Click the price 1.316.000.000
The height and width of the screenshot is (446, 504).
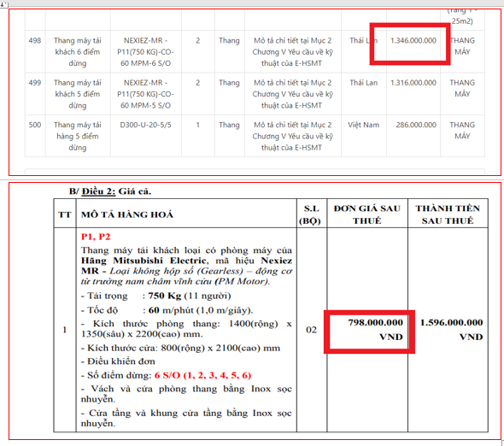click(413, 83)
